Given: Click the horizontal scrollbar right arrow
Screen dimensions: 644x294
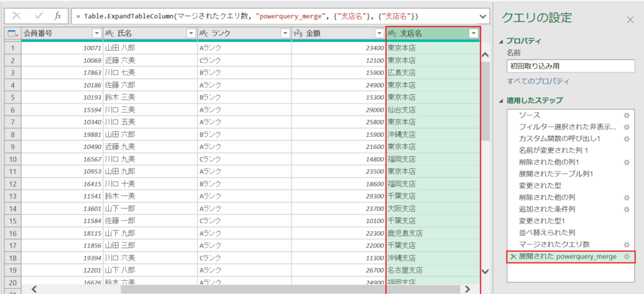Looking at the screenshot, I should (467, 289).
